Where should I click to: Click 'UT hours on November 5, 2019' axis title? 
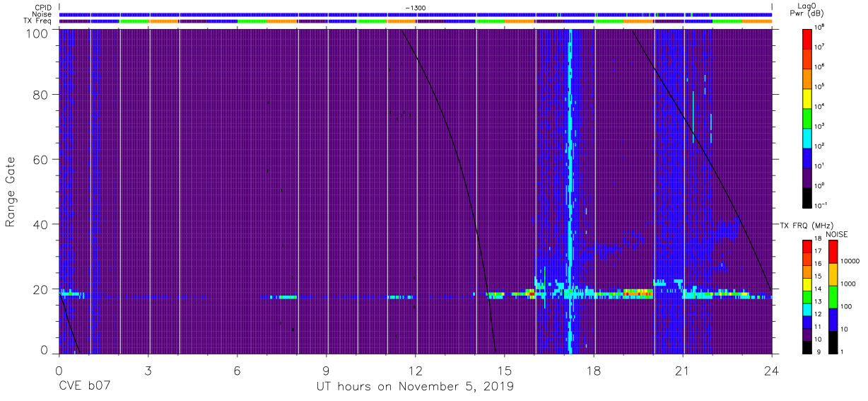click(416, 387)
